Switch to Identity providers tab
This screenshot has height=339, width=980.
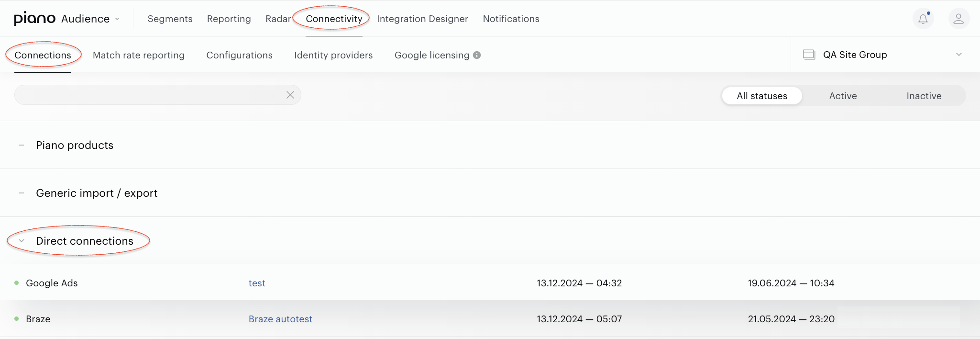pos(333,55)
